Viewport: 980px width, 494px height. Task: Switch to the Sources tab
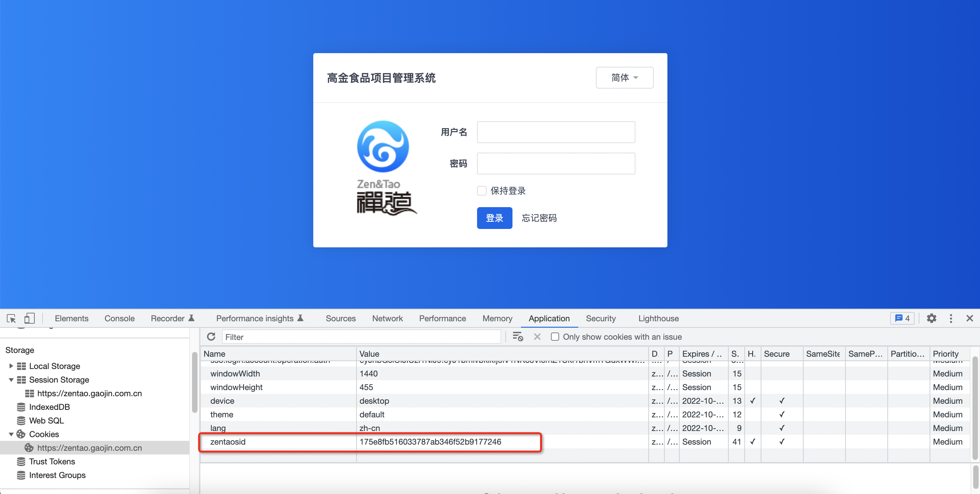click(341, 318)
